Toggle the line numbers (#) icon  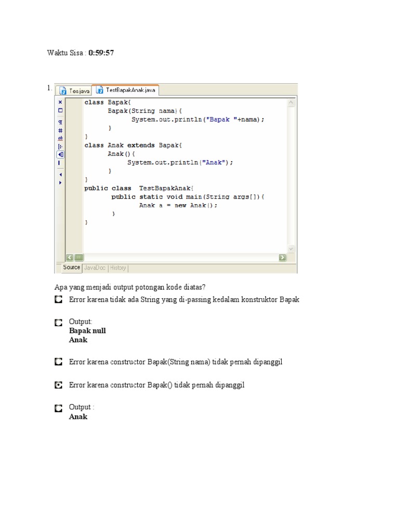[60, 130]
